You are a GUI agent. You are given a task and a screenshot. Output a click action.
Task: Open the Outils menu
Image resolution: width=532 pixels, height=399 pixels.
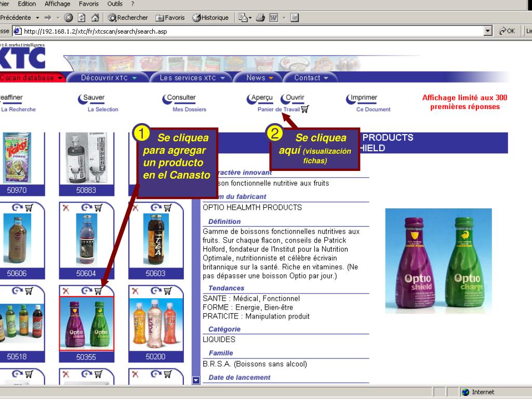click(115, 4)
